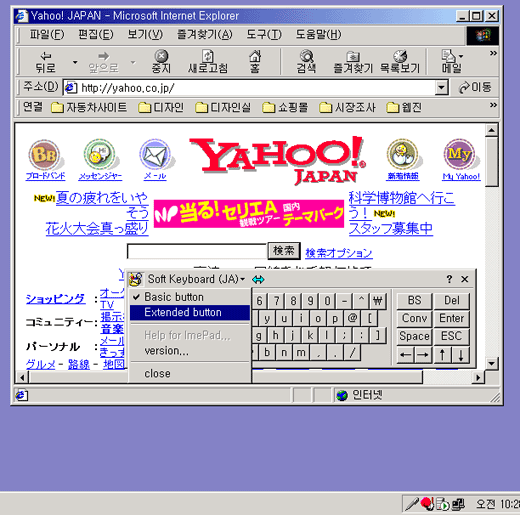This screenshot has height=515, width=520.
Task: Expand the Soft Keyboard (JA) title dropdown
Action: point(243,279)
